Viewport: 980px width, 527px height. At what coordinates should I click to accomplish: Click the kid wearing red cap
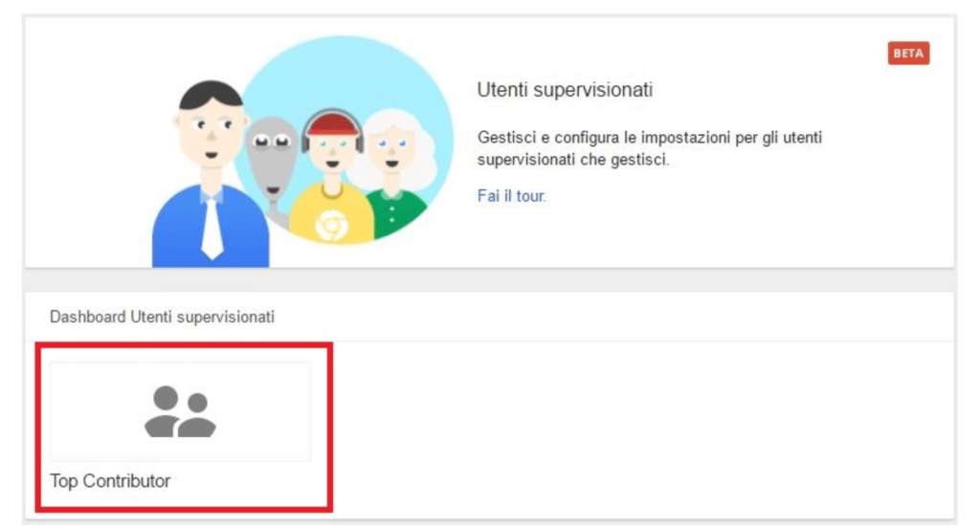coord(331,176)
